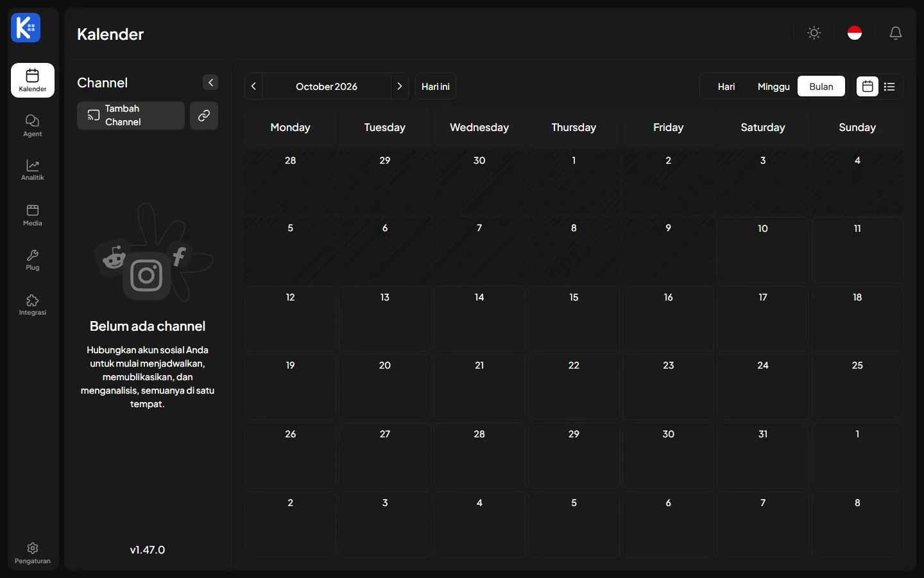Click Tambah Channel button

(131, 116)
